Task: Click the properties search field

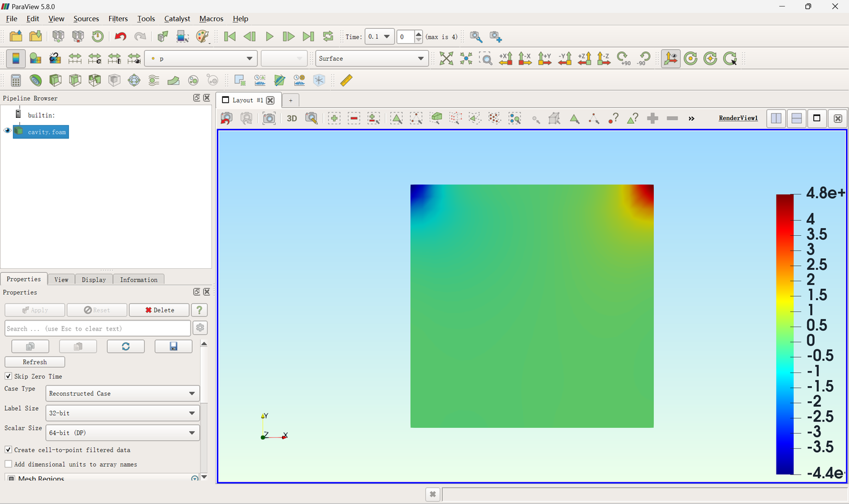Action: point(97,328)
